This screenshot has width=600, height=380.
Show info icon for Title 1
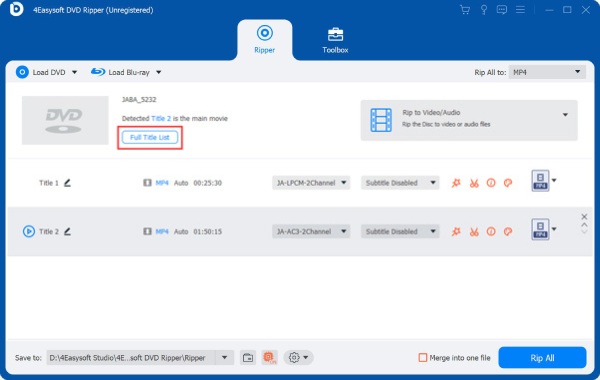tap(491, 183)
